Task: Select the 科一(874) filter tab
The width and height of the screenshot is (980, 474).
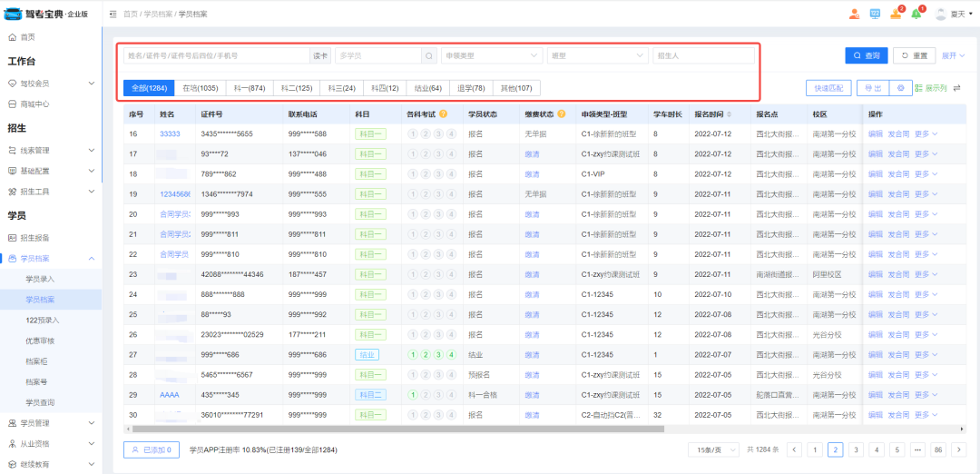Action: tap(250, 88)
